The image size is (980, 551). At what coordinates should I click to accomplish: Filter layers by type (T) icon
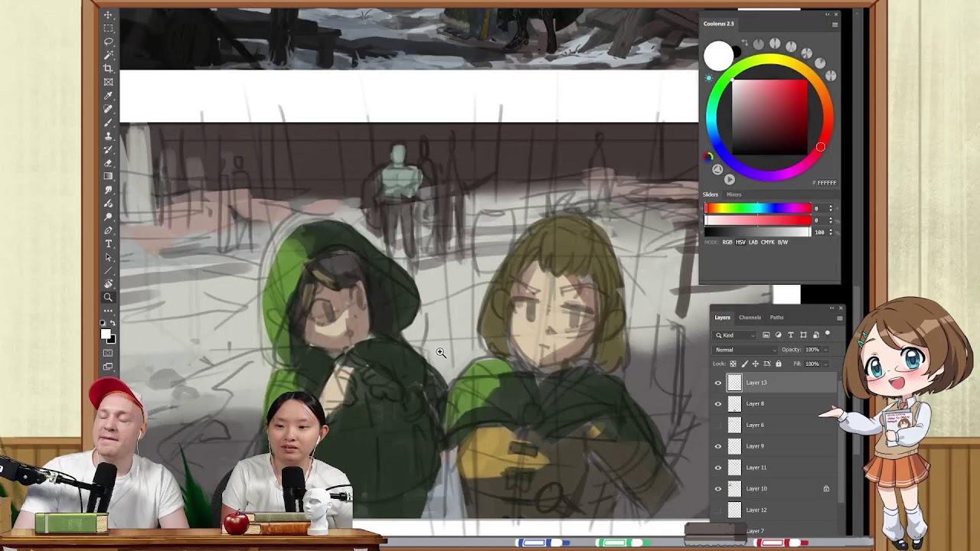point(791,335)
